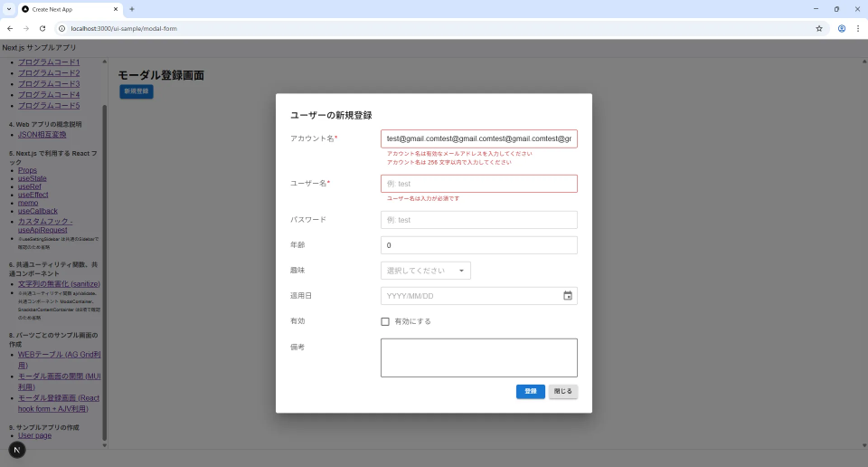Open the User page link
The image size is (868, 467).
[x=34, y=435]
